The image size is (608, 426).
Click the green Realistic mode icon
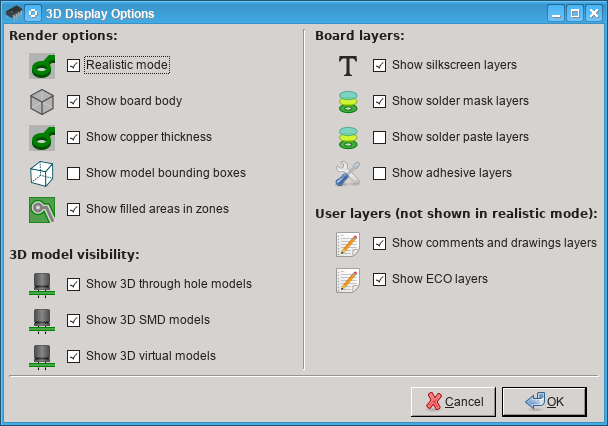pyautogui.click(x=42, y=66)
